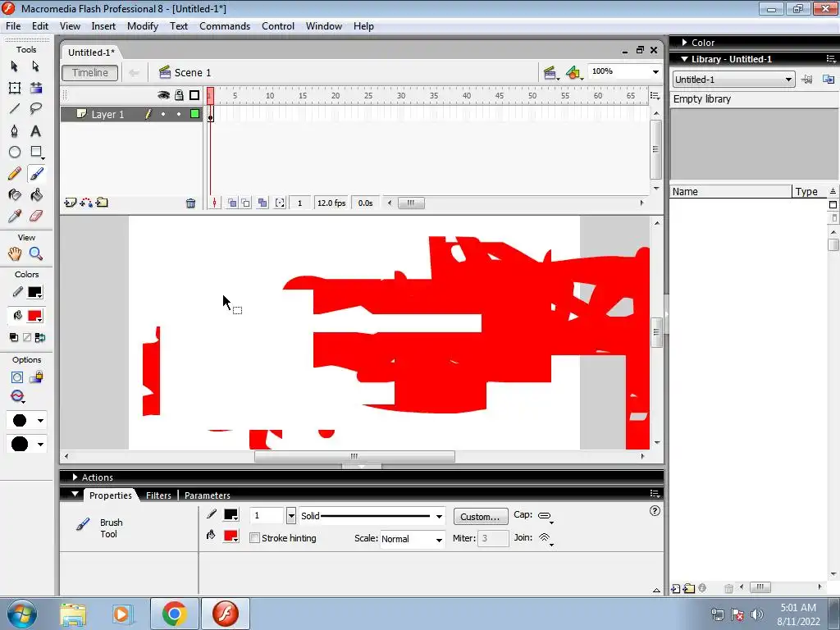Click the Edit Symbols icon

coord(573,73)
